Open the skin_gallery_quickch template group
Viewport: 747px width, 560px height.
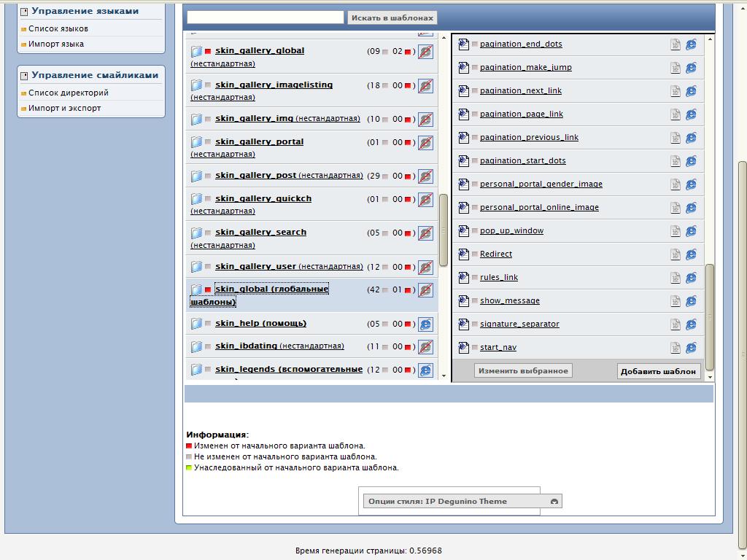pos(263,198)
